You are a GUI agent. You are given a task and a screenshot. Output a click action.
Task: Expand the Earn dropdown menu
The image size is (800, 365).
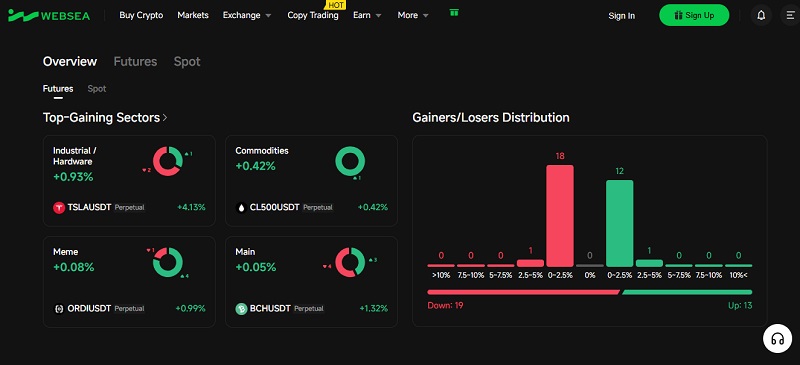tap(367, 15)
